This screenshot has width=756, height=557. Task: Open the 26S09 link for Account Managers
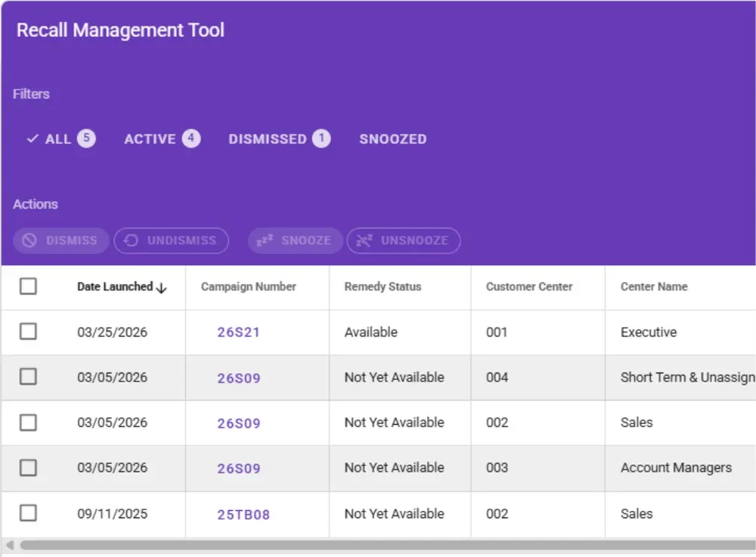tap(239, 469)
